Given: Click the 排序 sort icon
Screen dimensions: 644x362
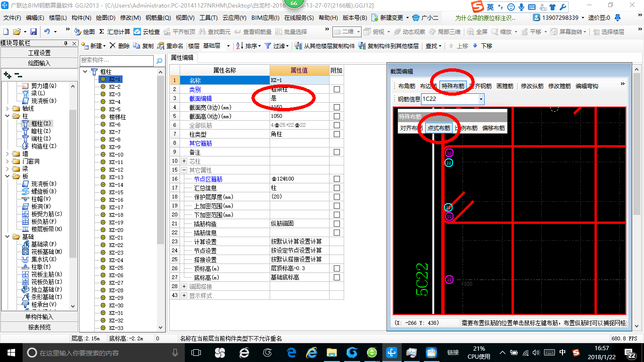Looking at the screenshot, I should point(239,46).
